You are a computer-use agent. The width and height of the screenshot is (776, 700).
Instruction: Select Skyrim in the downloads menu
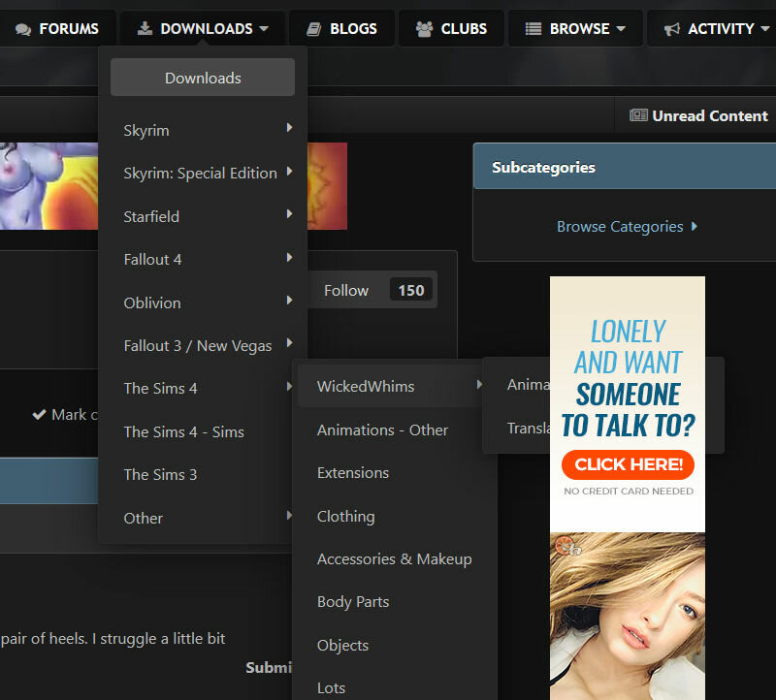(x=146, y=131)
